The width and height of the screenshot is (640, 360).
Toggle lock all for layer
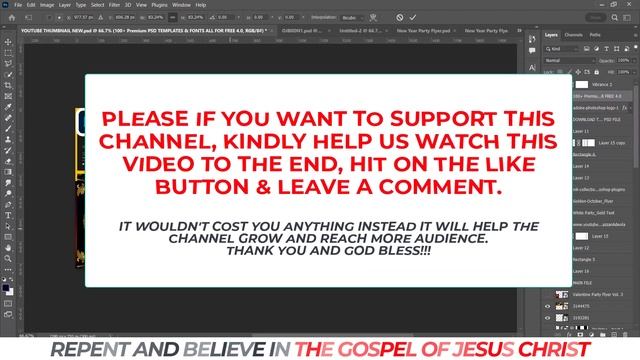[596, 72]
